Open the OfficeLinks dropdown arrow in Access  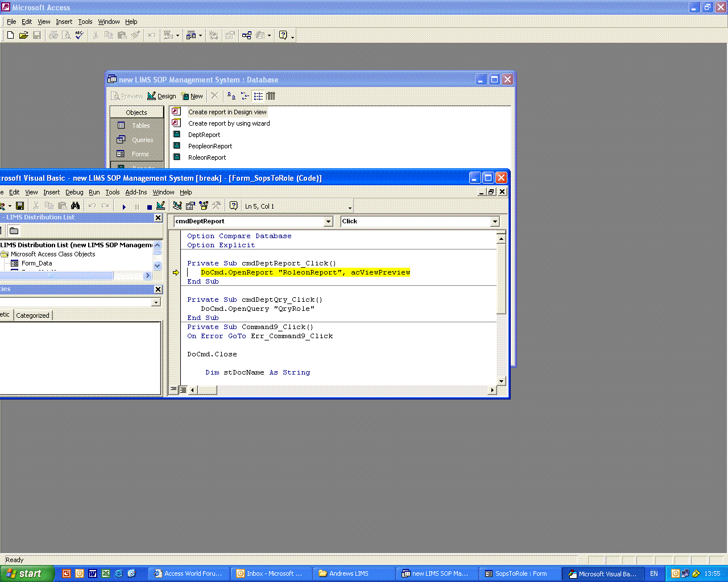(177, 35)
